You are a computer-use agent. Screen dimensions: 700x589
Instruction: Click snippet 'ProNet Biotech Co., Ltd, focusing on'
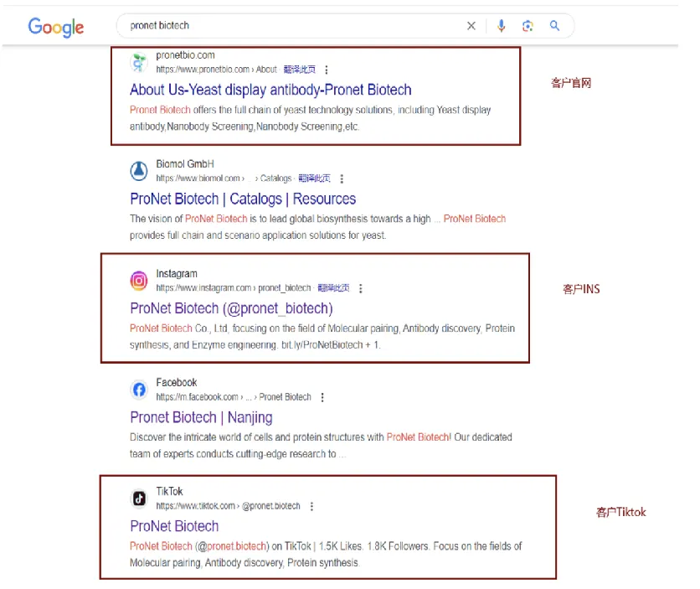pos(322,336)
